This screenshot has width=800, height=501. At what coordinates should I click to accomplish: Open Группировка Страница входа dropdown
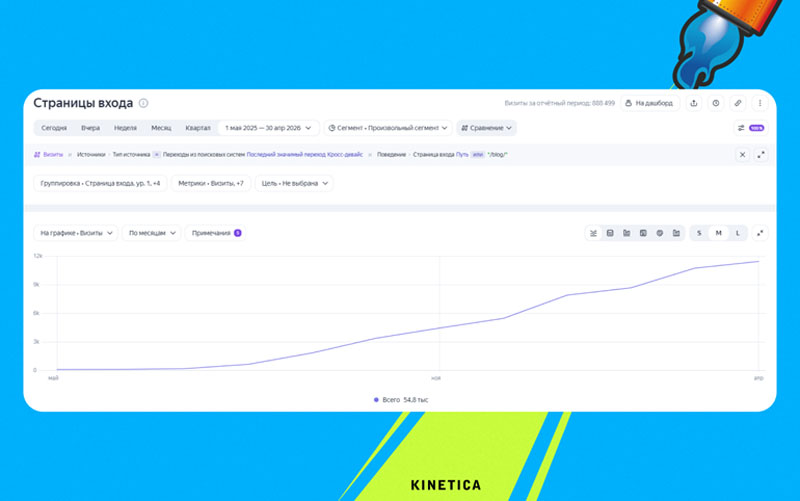100,183
